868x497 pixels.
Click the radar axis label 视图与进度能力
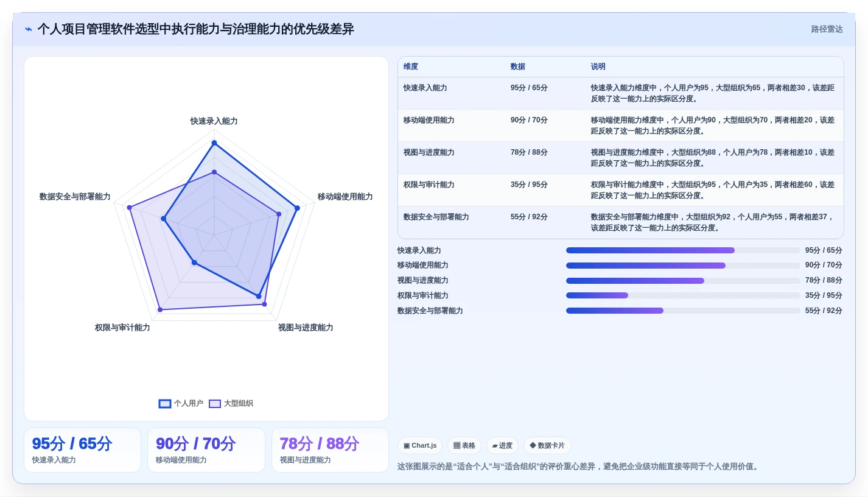306,328
